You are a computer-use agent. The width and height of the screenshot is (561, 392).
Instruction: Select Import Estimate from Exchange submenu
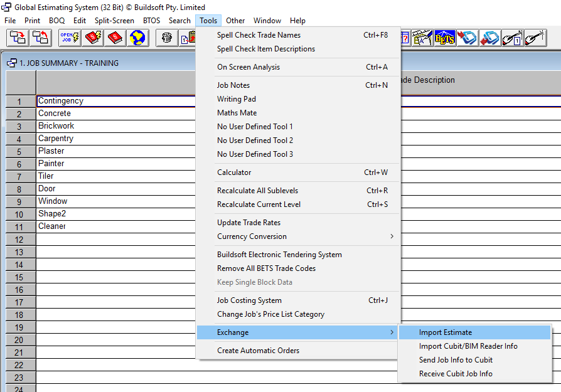[446, 332]
